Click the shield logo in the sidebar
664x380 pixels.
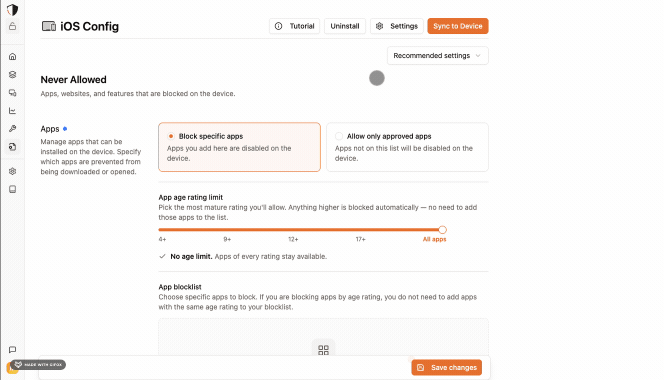click(x=12, y=9)
